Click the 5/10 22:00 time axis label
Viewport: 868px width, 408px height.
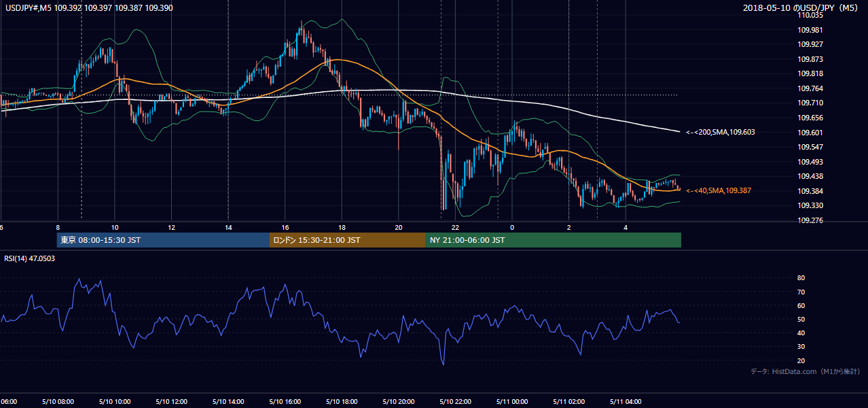coord(455,401)
